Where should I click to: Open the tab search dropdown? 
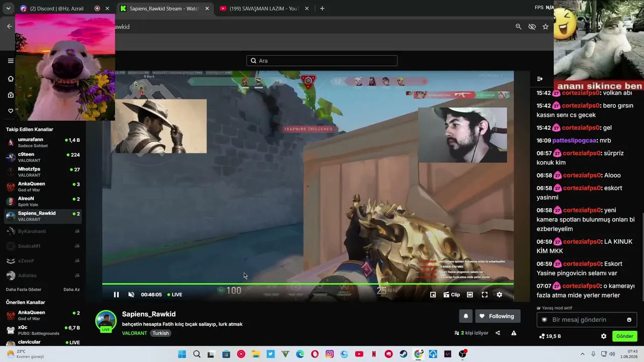(8, 9)
